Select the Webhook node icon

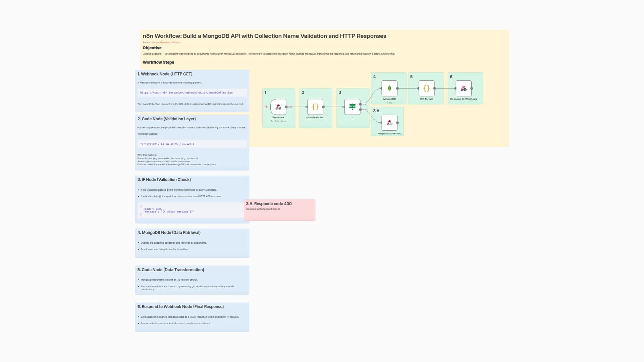coord(278,107)
